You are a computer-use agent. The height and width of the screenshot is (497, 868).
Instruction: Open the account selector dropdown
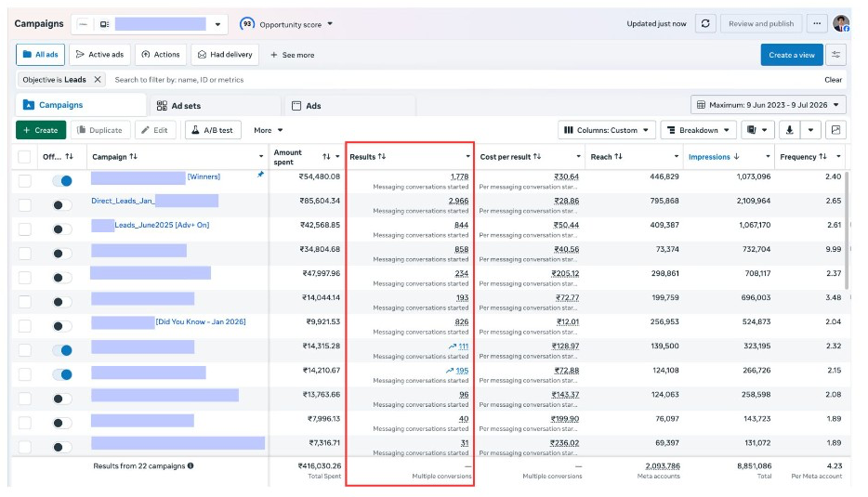click(x=217, y=24)
